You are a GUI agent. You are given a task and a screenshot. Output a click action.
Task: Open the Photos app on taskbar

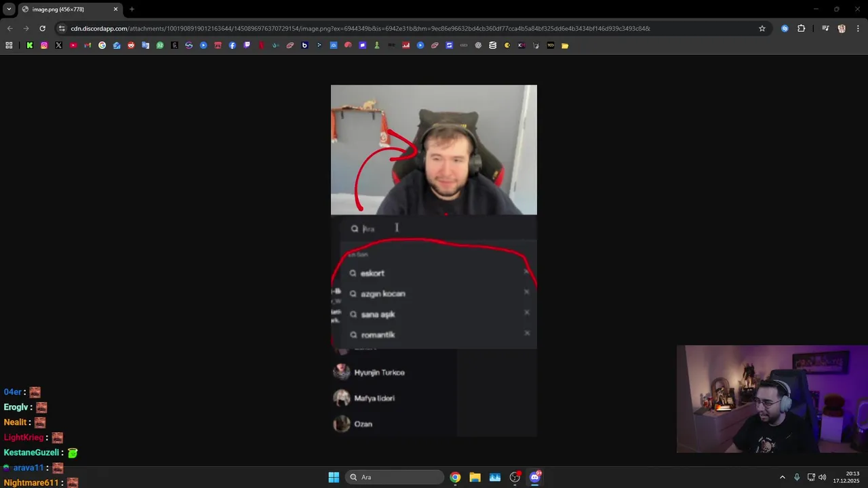pos(495,477)
